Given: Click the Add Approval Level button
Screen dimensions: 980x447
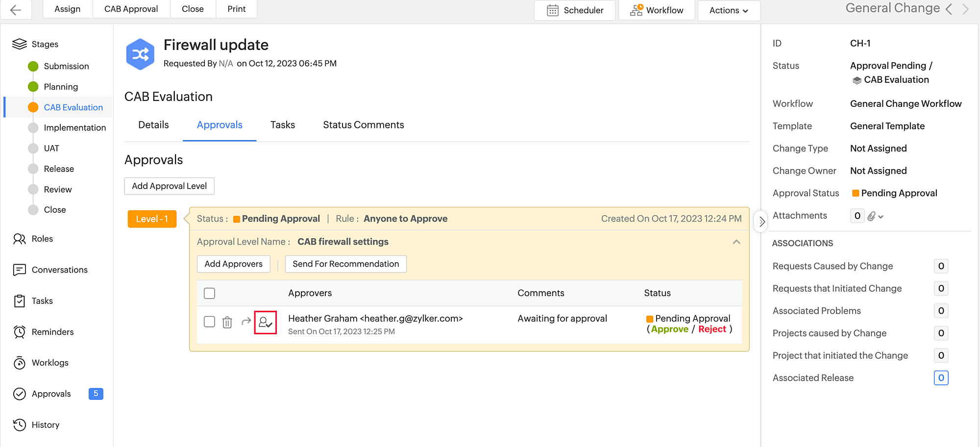Looking at the screenshot, I should point(169,186).
